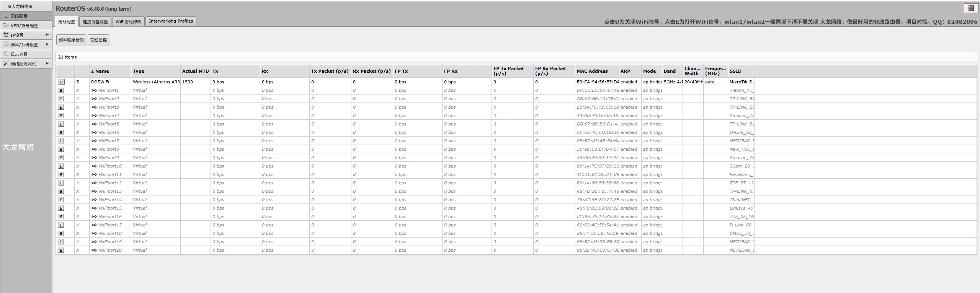The width and height of the screenshot is (980, 293).
Task: Switch to the WiFi密码修改 tab
Action: 128,22
